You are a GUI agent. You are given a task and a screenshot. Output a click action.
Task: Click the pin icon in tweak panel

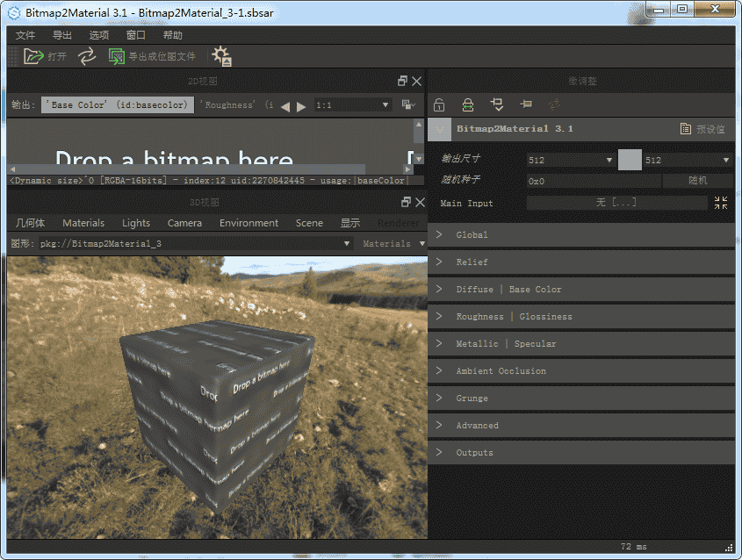point(526,104)
